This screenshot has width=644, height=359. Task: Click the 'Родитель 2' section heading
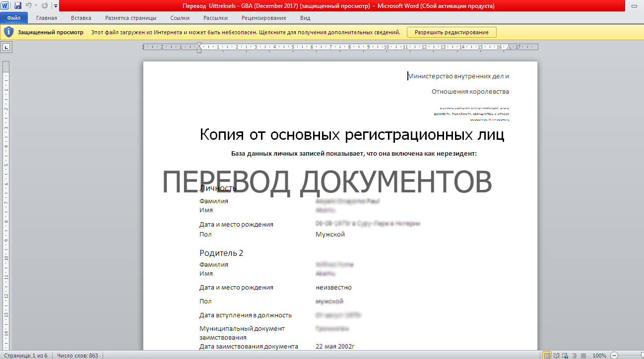point(221,253)
